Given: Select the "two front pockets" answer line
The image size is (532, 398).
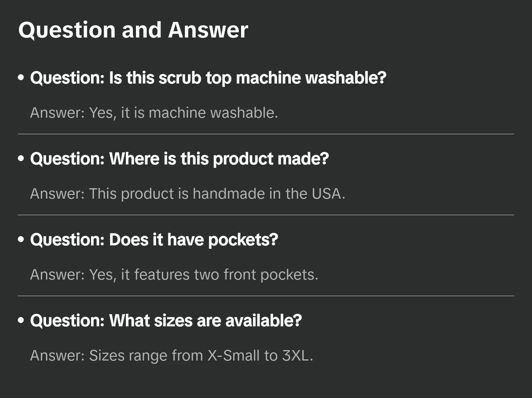Looking at the screenshot, I should pos(174,275).
